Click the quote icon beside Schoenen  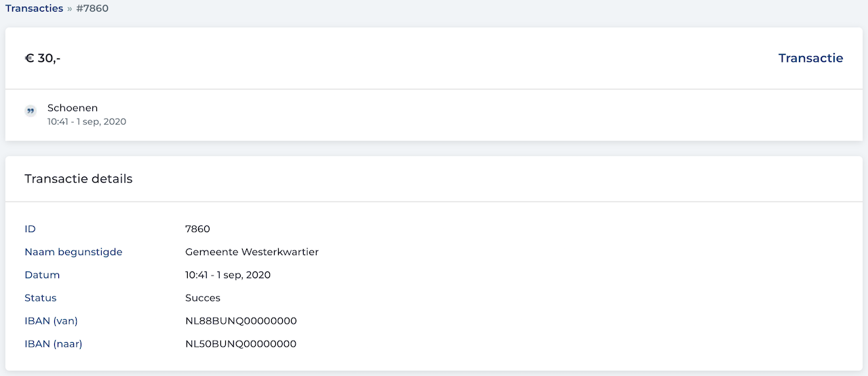pyautogui.click(x=31, y=111)
